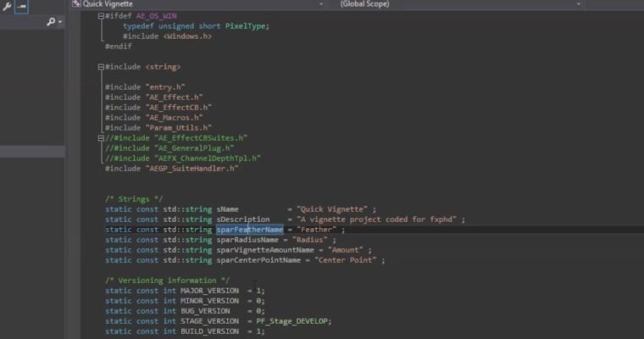Viewport: 644px width, 339px height.
Task: Collapse the #include <string> block
Action: [101, 67]
